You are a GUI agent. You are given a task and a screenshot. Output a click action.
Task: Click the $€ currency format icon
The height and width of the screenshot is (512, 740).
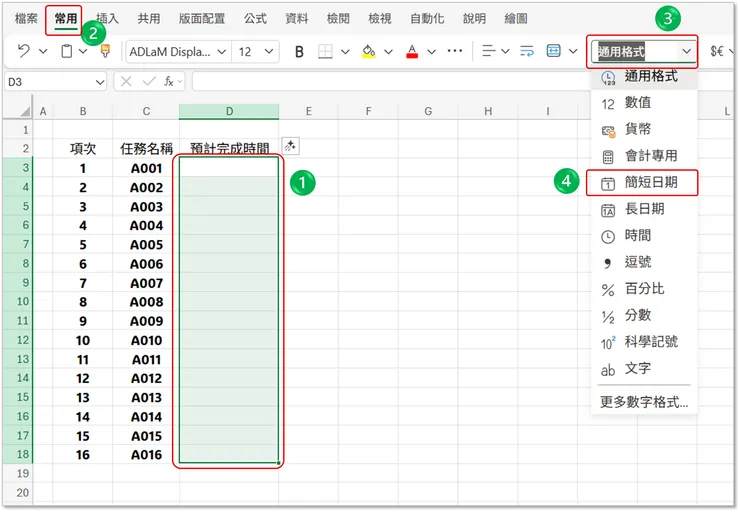pos(717,51)
